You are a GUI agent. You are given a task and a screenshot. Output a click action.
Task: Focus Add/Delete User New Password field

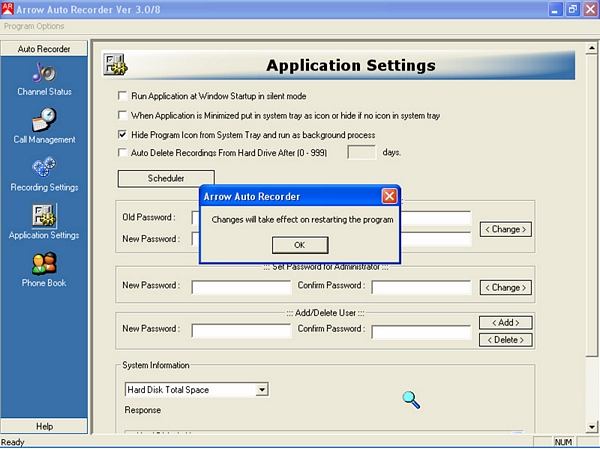coord(241,331)
